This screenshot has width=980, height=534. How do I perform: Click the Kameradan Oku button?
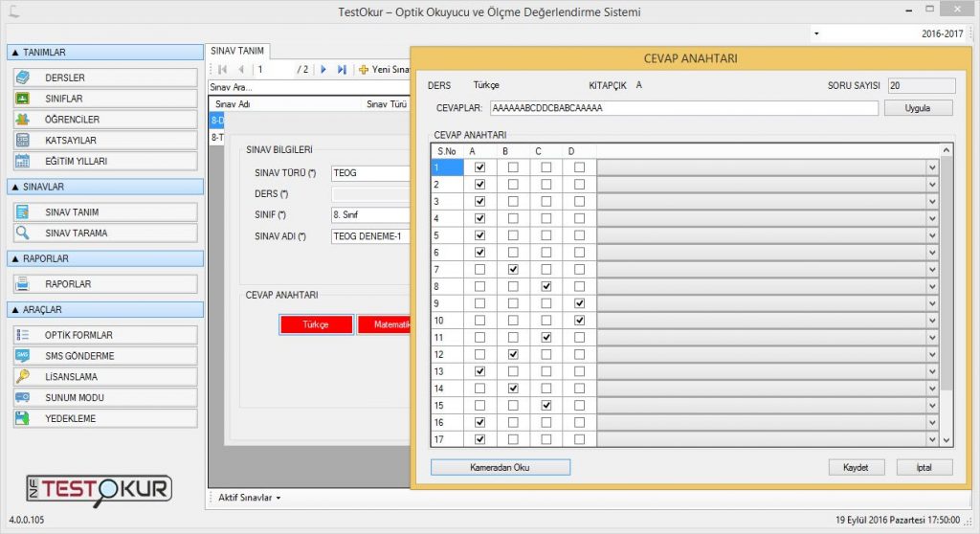(500, 467)
